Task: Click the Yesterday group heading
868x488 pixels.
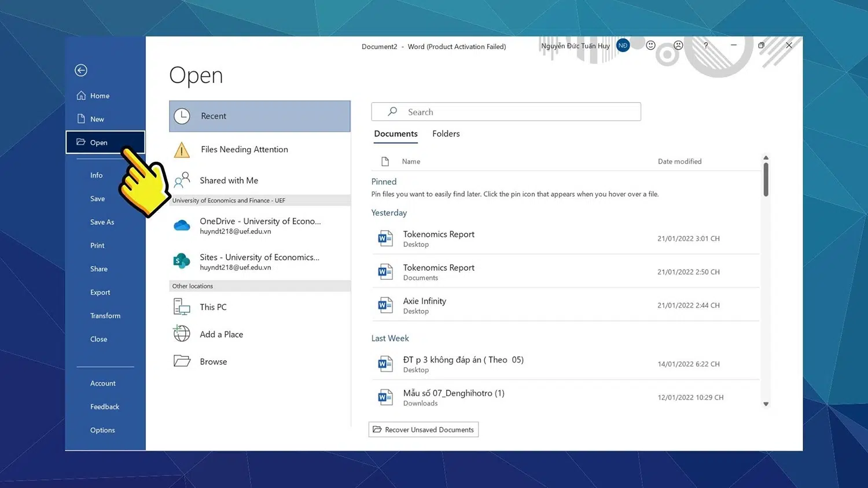Action: point(389,213)
